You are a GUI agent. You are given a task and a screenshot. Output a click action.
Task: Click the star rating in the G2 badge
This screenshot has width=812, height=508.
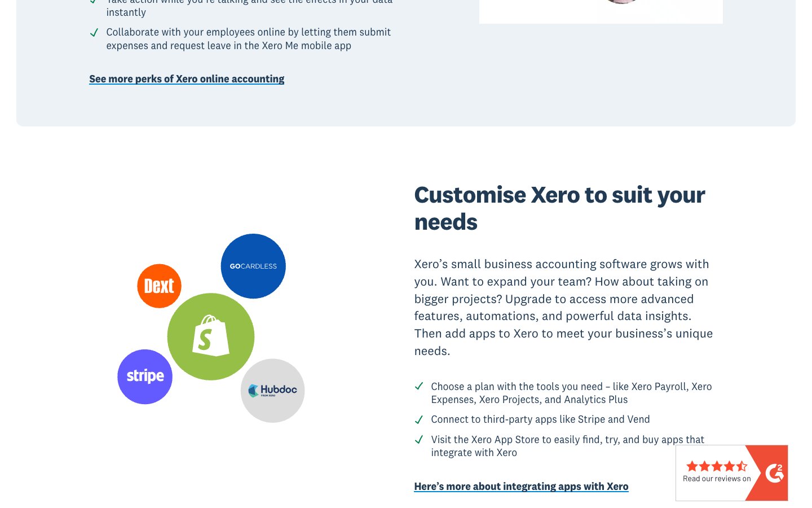(716, 466)
